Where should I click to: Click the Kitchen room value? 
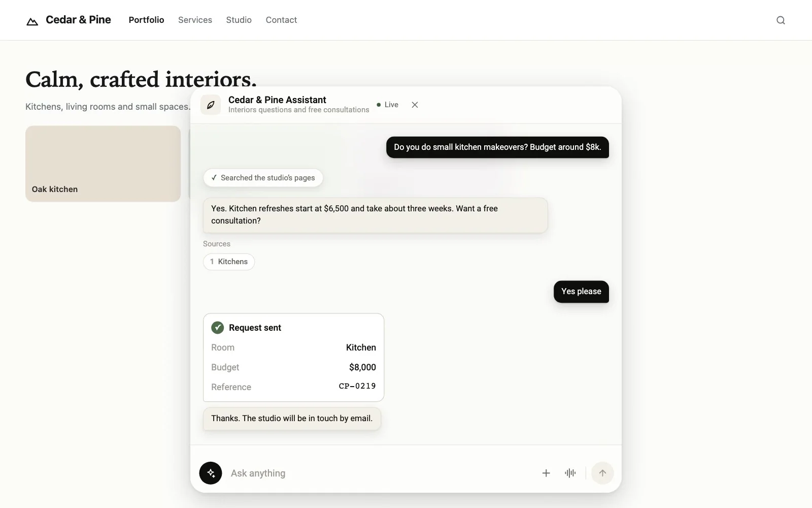[x=361, y=347]
